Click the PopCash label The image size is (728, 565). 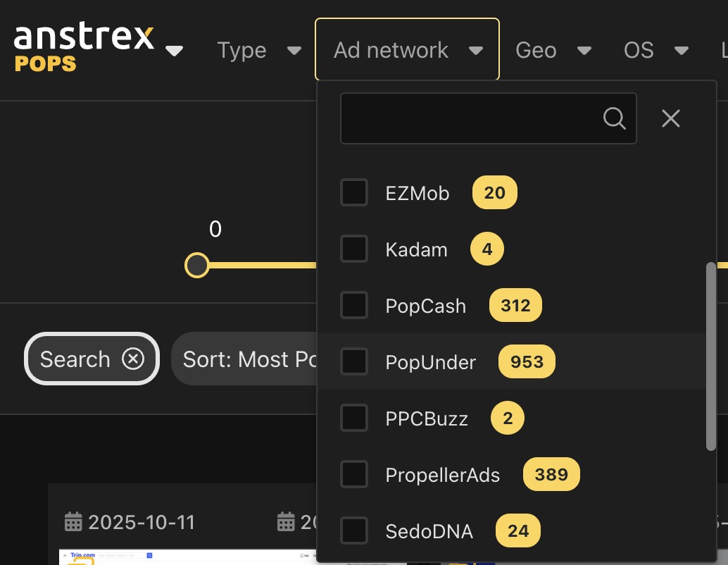point(426,306)
